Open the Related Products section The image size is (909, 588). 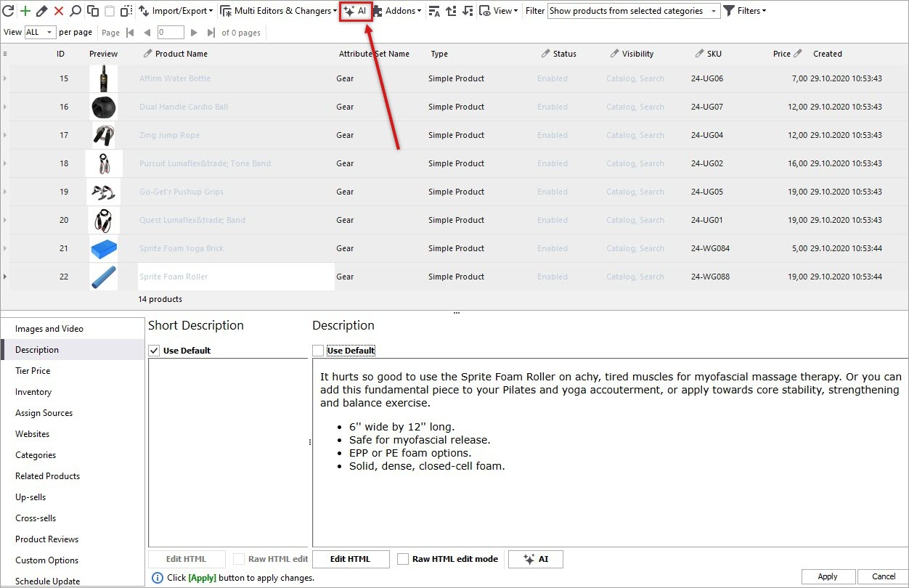coord(47,475)
